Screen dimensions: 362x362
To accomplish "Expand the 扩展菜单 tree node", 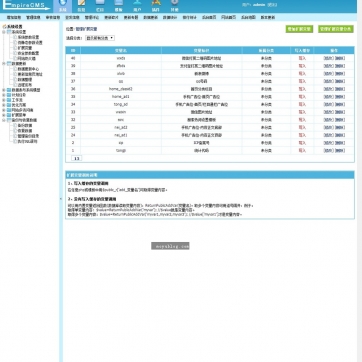I will pyautogui.click(x=4, y=115).
